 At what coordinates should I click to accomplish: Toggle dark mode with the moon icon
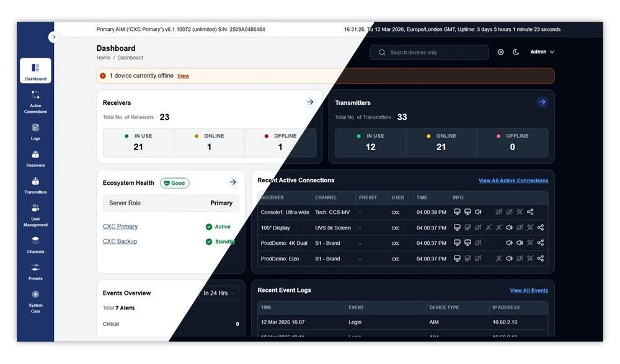click(516, 52)
